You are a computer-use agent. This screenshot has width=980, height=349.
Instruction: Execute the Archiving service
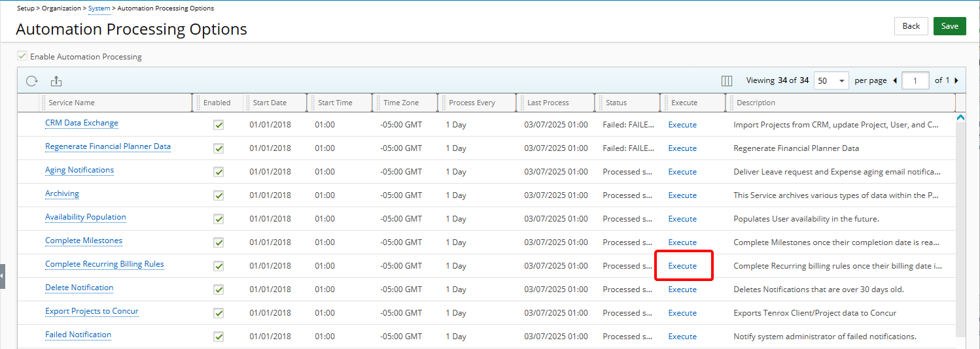pyautogui.click(x=682, y=195)
